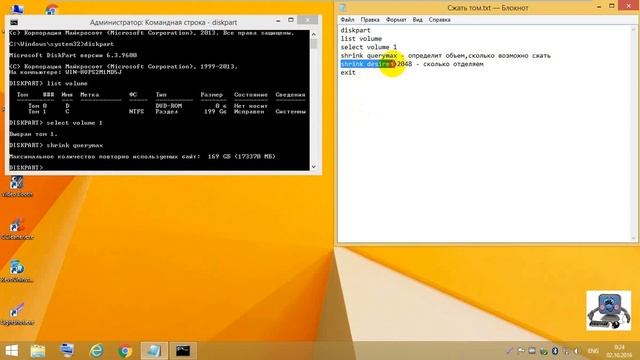
Task: Open the Файл menu in Notepad
Action: pos(347,20)
